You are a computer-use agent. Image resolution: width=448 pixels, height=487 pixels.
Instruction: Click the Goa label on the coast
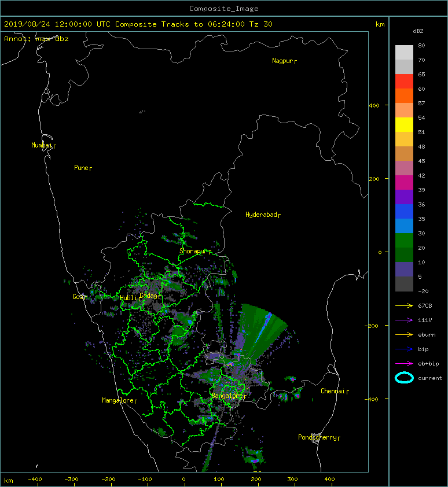(x=79, y=297)
